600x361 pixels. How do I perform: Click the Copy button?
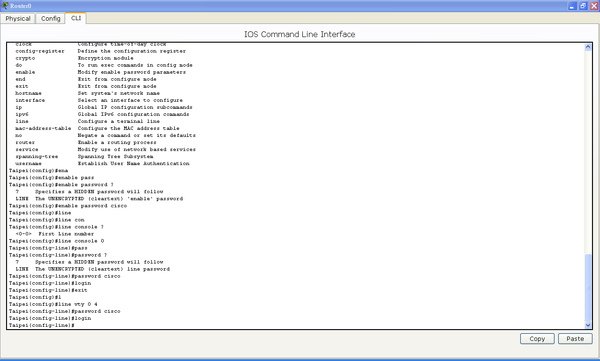coord(537,338)
